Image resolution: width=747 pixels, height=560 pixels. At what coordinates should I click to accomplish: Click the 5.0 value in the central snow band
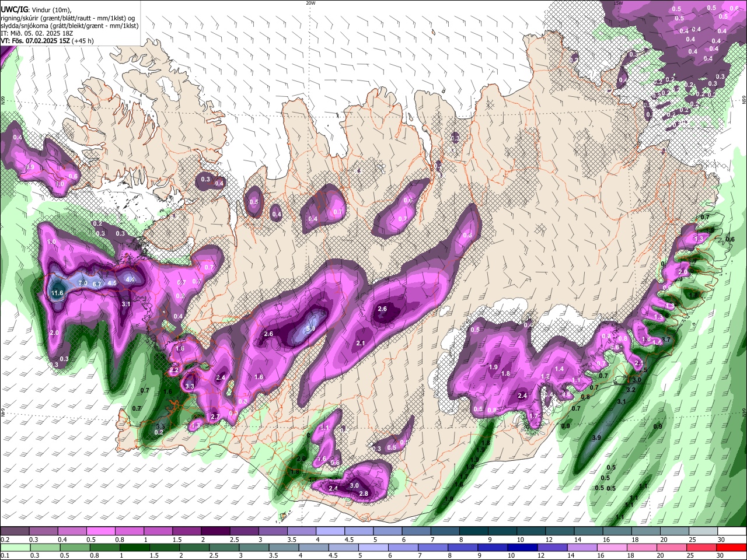310,329
